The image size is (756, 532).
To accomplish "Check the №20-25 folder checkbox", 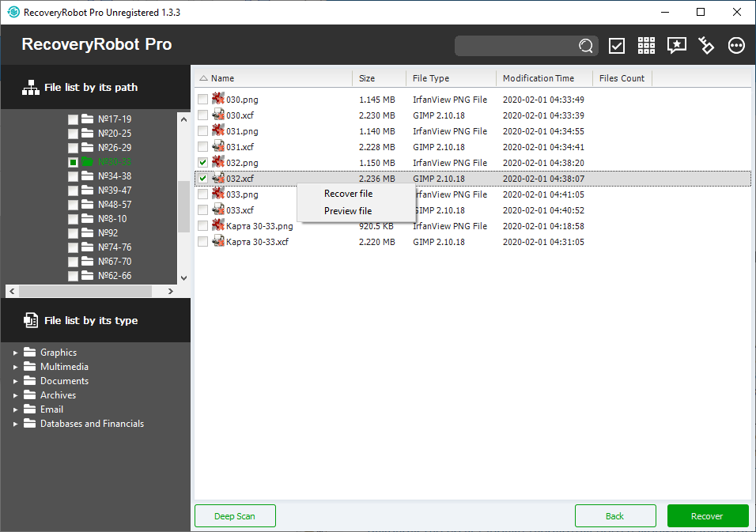I will coord(73,134).
